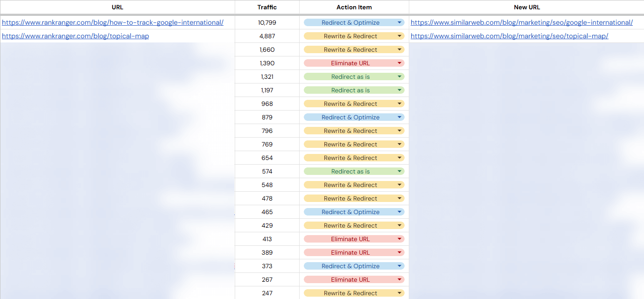The height and width of the screenshot is (299, 644).
Task: Open the Eliminate URL dropdown on the 413 row
Action: pyautogui.click(x=399, y=238)
